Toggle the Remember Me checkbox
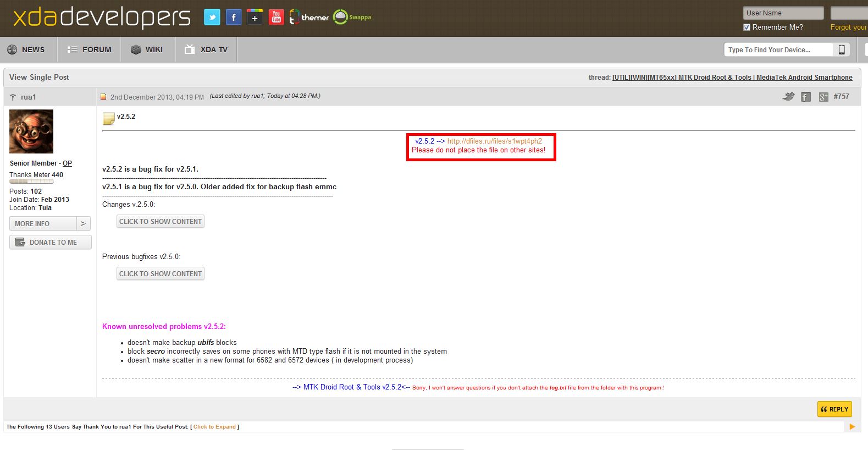 tap(747, 27)
